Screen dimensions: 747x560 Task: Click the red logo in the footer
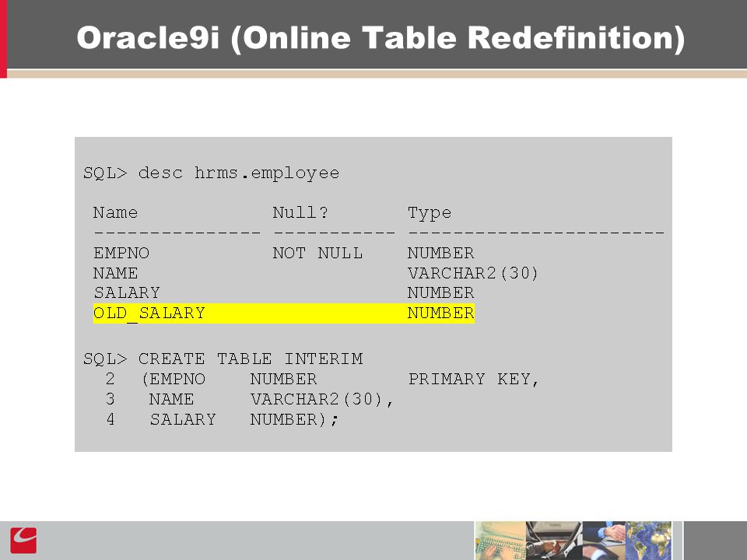(23, 541)
